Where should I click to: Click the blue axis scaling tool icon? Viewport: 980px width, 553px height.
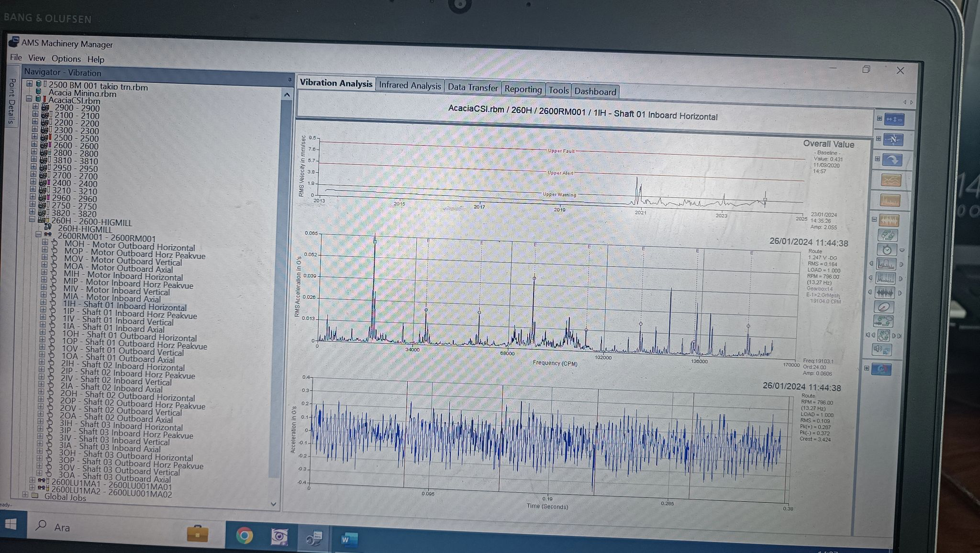894,119
